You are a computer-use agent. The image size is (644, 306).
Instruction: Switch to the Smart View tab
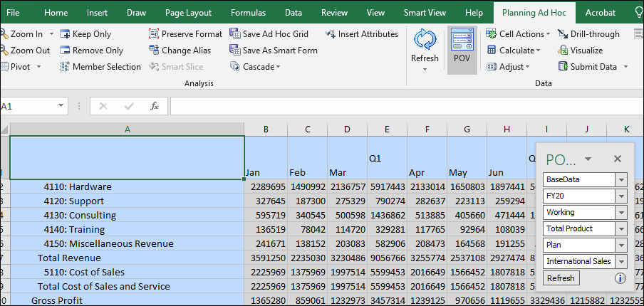pyautogui.click(x=425, y=13)
